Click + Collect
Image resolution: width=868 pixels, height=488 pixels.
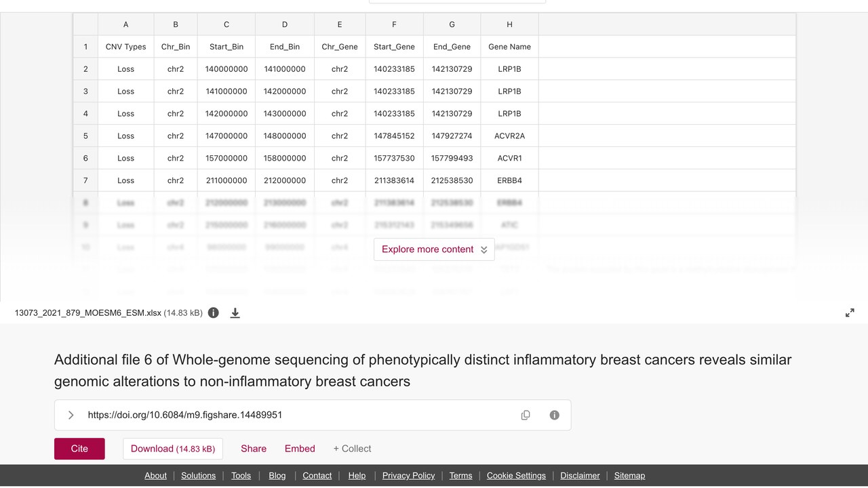(352, 449)
